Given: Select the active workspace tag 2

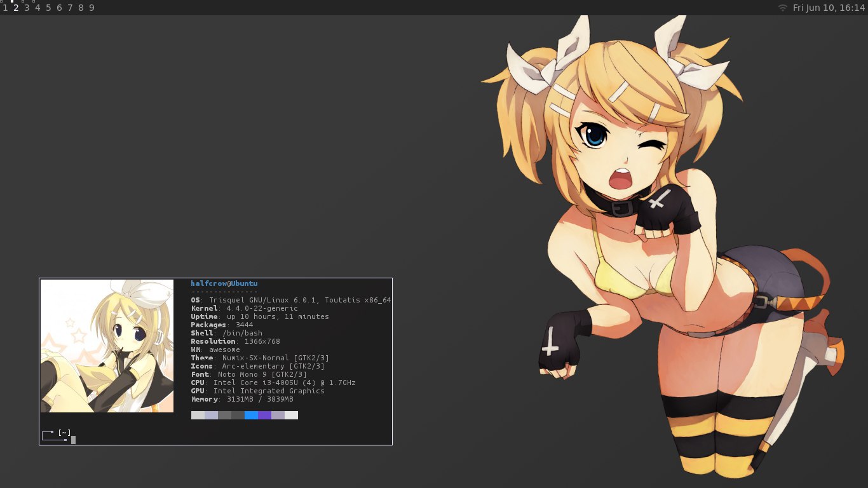Looking at the screenshot, I should click(16, 8).
